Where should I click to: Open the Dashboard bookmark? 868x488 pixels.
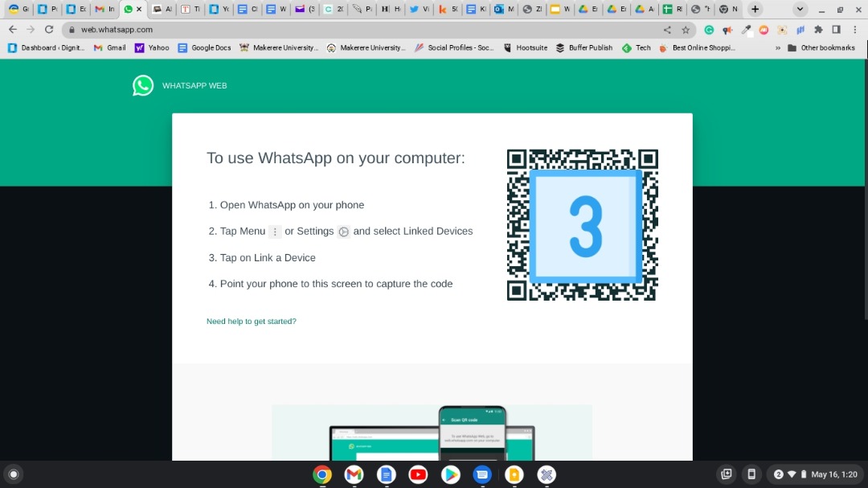(x=46, y=47)
